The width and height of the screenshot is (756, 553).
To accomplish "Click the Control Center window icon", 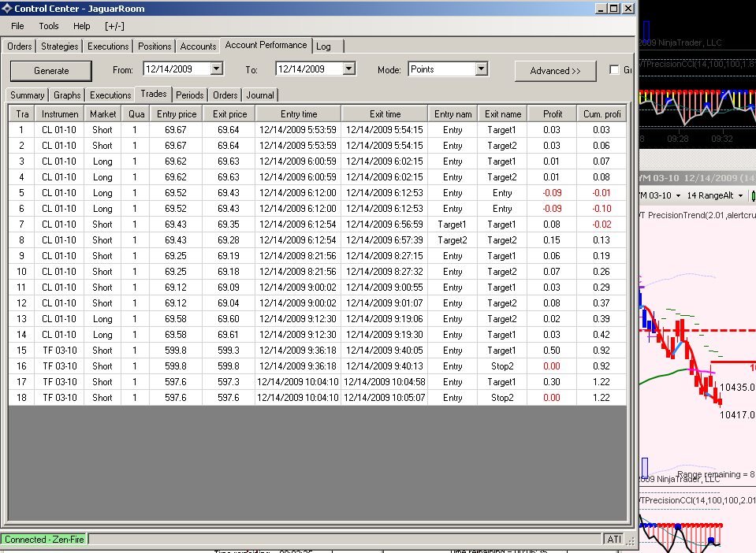I will click(x=7, y=9).
